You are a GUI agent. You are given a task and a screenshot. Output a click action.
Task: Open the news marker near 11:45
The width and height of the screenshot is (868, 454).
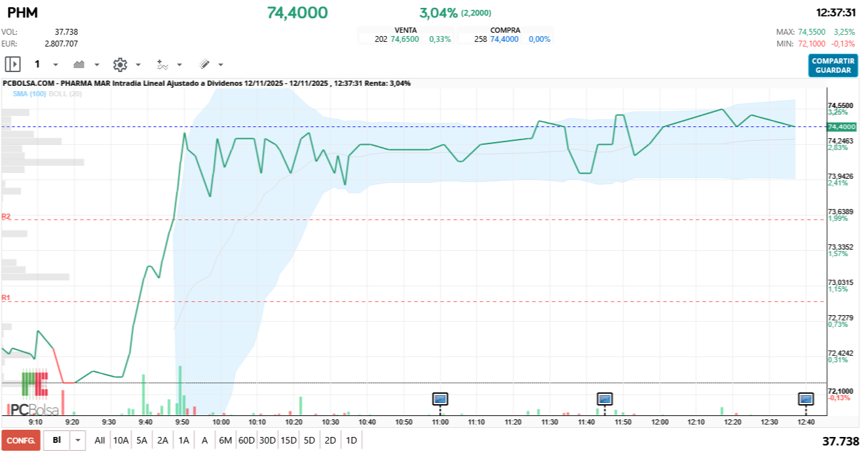[605, 398]
